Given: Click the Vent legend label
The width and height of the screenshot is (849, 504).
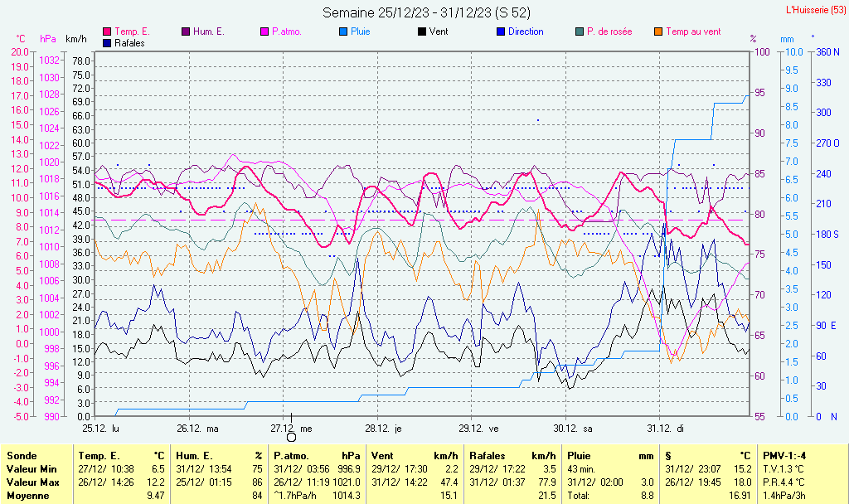Looking at the screenshot, I should click(x=439, y=32).
